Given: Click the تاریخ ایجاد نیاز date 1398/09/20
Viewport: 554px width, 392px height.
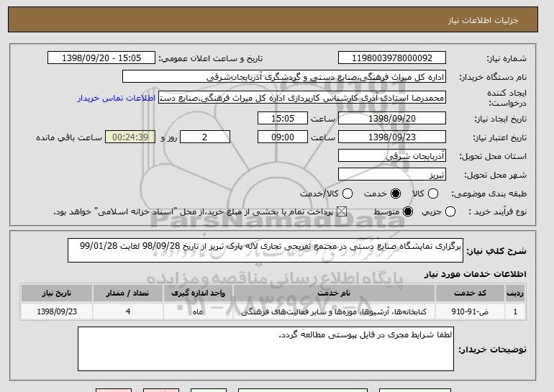Looking at the screenshot, I should (x=392, y=118).
